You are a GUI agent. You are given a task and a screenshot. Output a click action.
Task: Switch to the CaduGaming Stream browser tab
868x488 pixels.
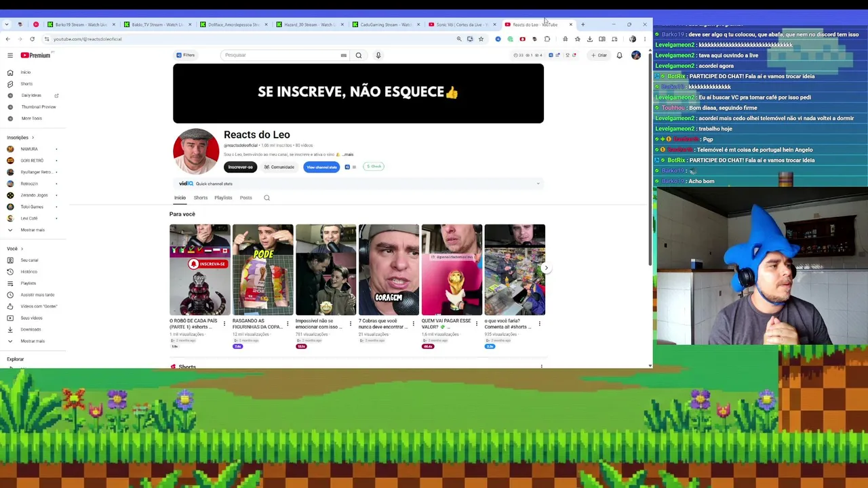386,24
